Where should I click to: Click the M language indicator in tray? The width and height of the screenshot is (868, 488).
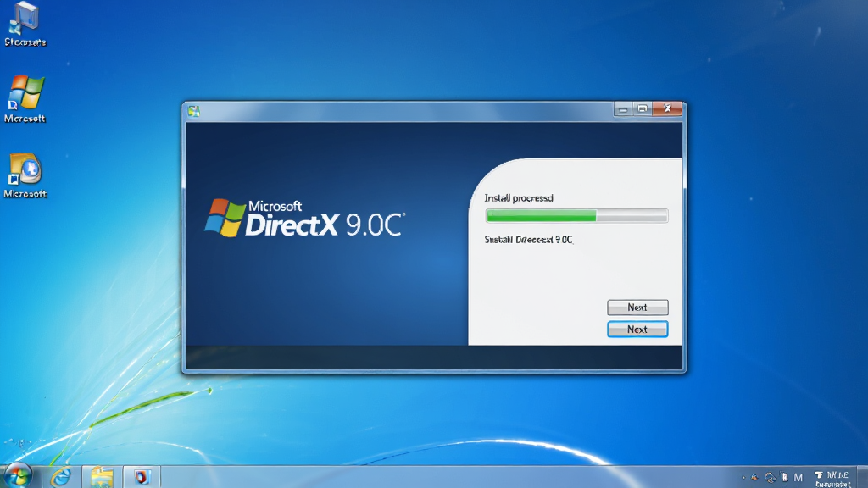coord(798,478)
